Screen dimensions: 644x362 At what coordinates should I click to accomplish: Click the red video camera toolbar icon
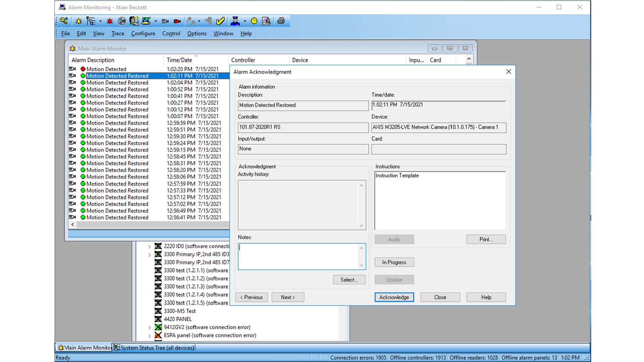point(177,21)
